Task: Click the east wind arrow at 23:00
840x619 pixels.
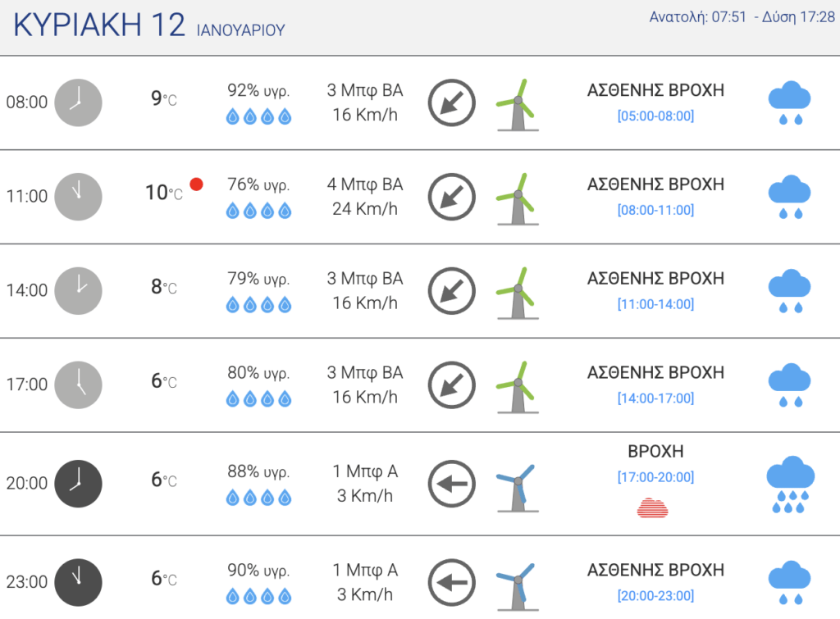Action: pyautogui.click(x=452, y=583)
